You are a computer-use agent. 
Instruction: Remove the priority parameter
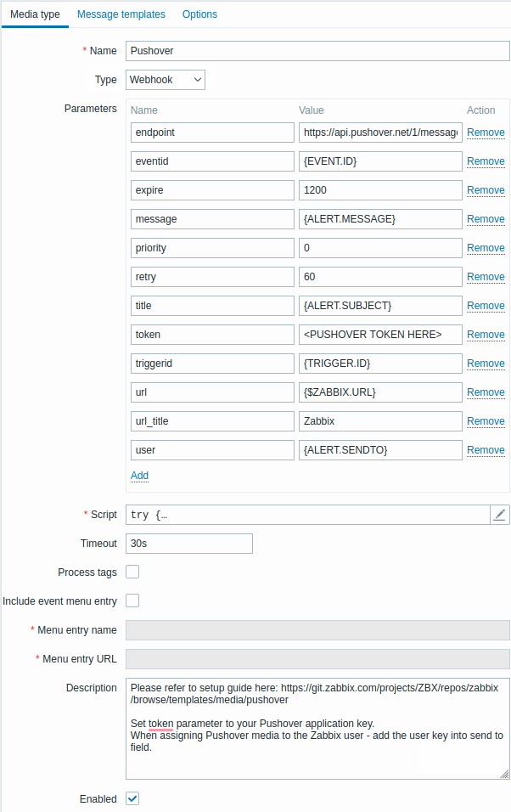(486, 248)
